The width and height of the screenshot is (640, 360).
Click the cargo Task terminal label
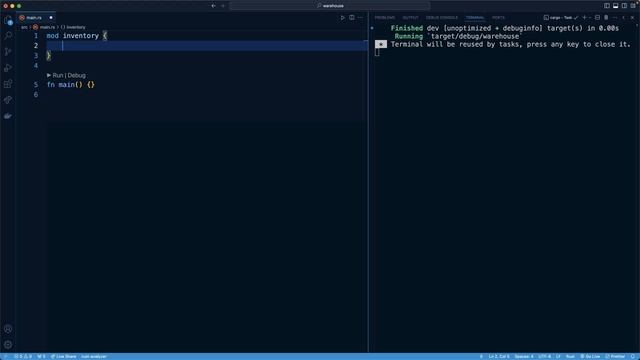coord(560,18)
